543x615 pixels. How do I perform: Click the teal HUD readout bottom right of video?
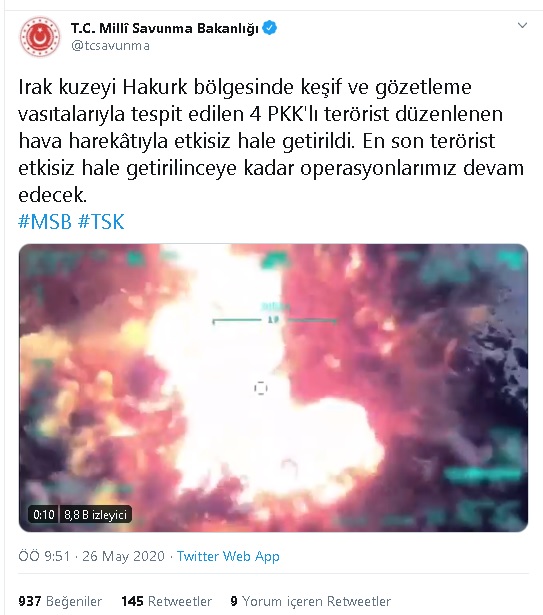[485, 475]
